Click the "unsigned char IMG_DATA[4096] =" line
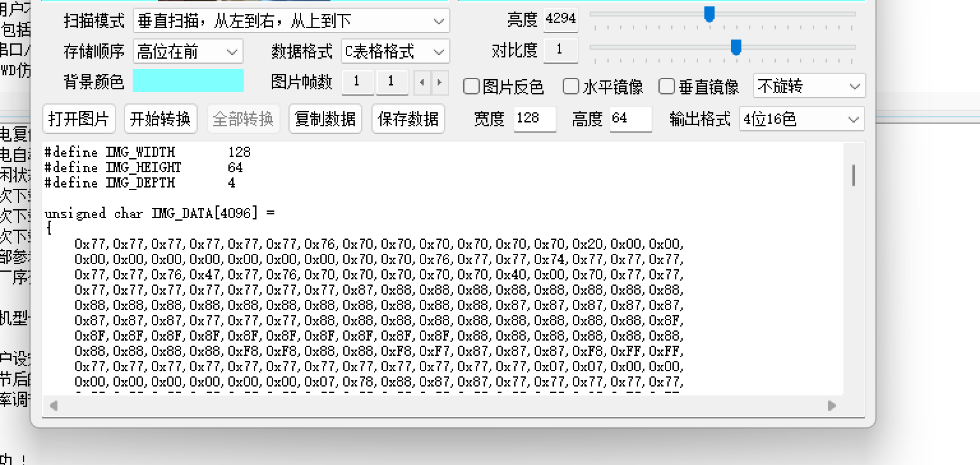980x465 pixels. (160, 214)
